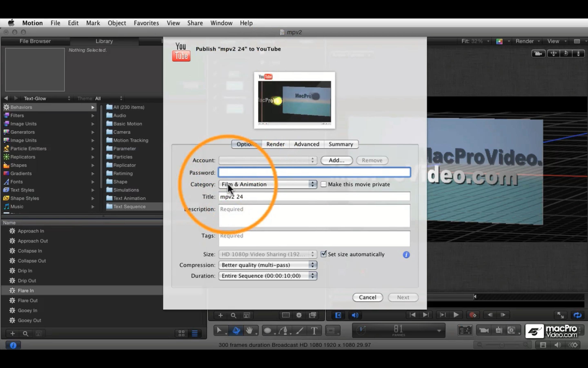Click in the Description field
Viewport: 588px width, 368px height.
(x=314, y=216)
